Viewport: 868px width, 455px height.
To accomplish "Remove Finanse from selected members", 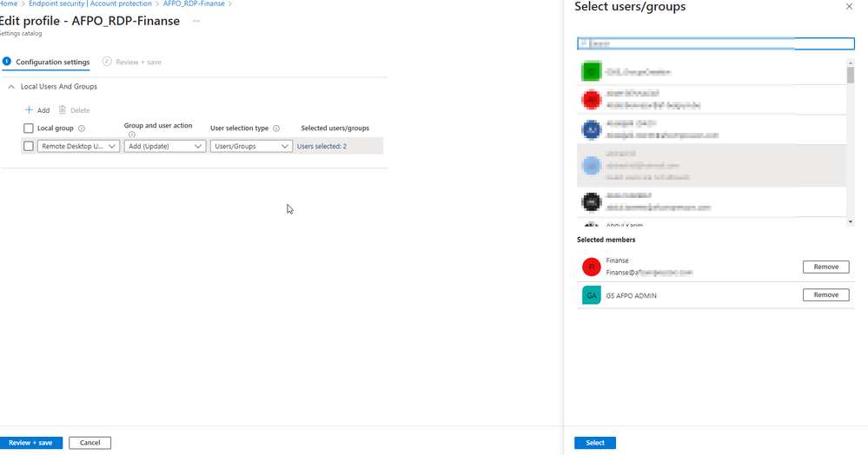I will tap(826, 267).
